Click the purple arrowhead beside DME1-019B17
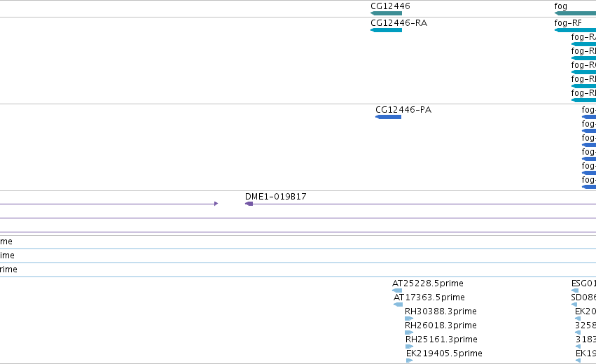Screen dimensions: 596x364 (x=249, y=204)
